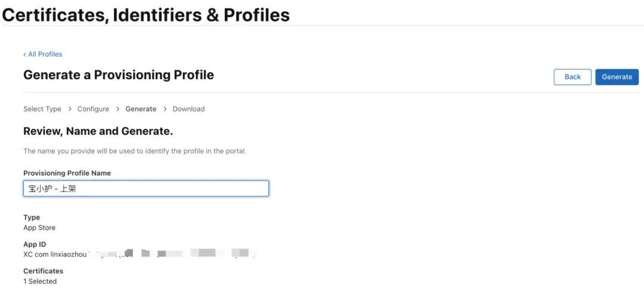644x294 pixels.
Task: Select the 'Select Type' breadcrumb step
Action: [x=42, y=109]
